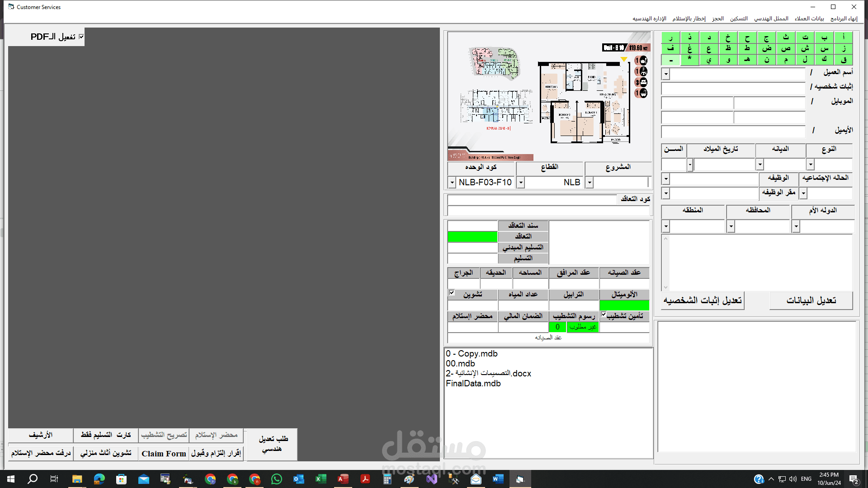The width and height of the screenshot is (868, 488).
Task: Expand the المنطقه dropdown
Action: click(x=665, y=226)
